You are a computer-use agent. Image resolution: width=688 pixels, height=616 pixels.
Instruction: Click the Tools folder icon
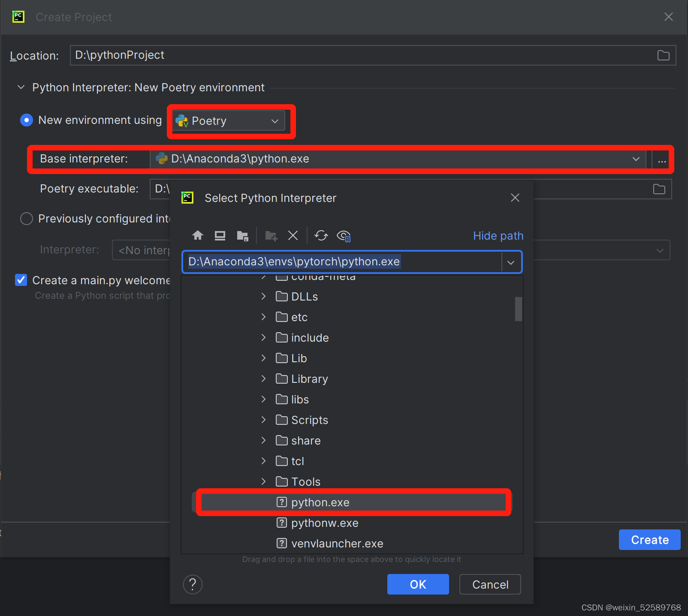pos(282,481)
